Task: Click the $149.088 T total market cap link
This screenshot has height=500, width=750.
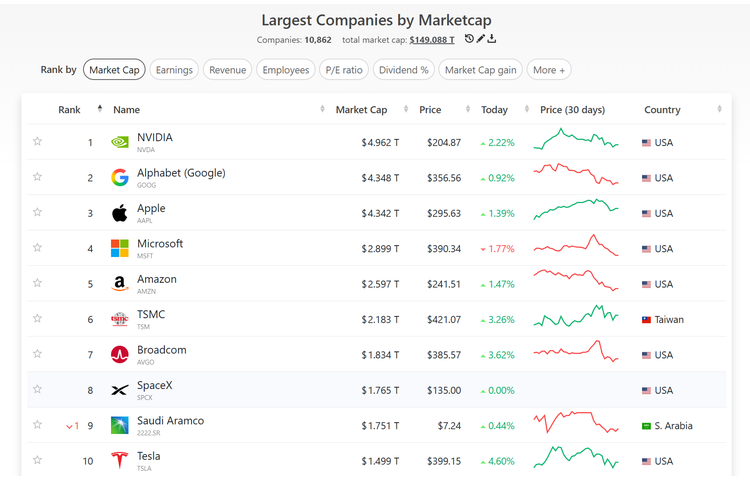Action: 432,40
